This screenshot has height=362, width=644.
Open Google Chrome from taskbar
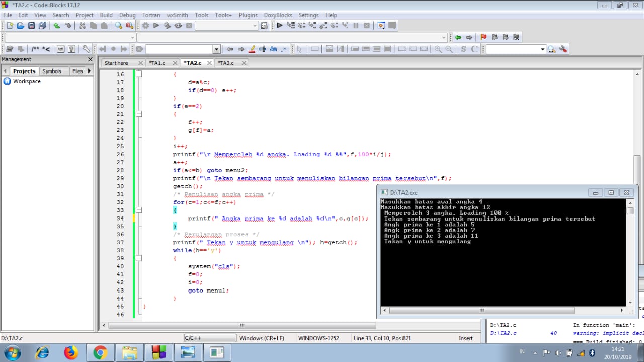pos(101,353)
